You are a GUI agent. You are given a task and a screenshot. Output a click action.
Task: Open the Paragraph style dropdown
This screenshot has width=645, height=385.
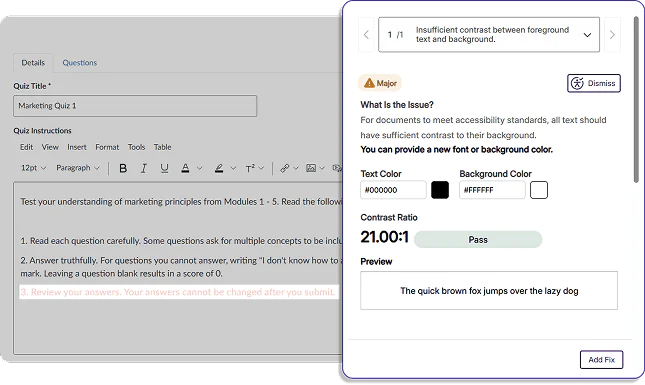(78, 168)
